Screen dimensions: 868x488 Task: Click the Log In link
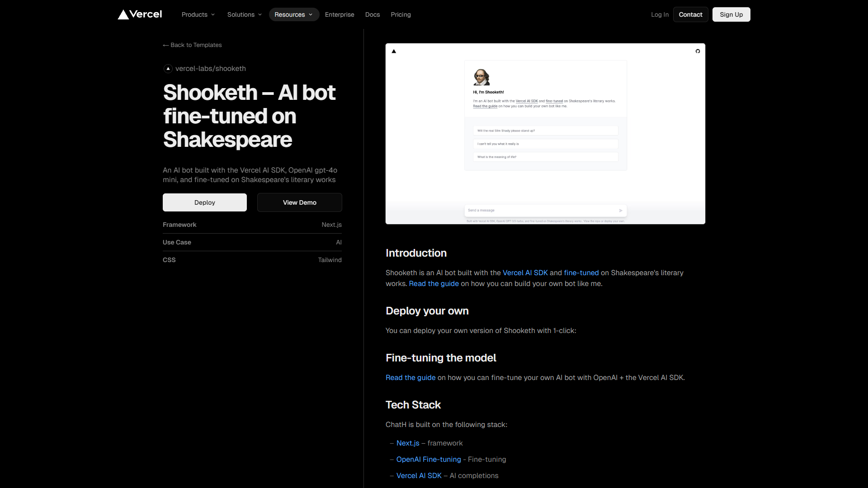coord(660,14)
